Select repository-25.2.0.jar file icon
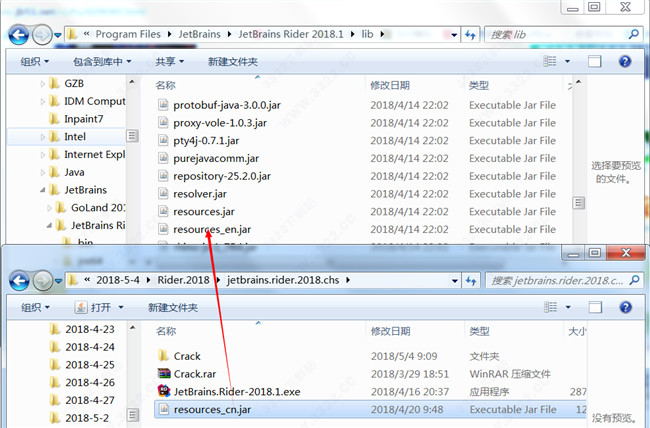Screen dimensions: 650x428 click(x=163, y=176)
